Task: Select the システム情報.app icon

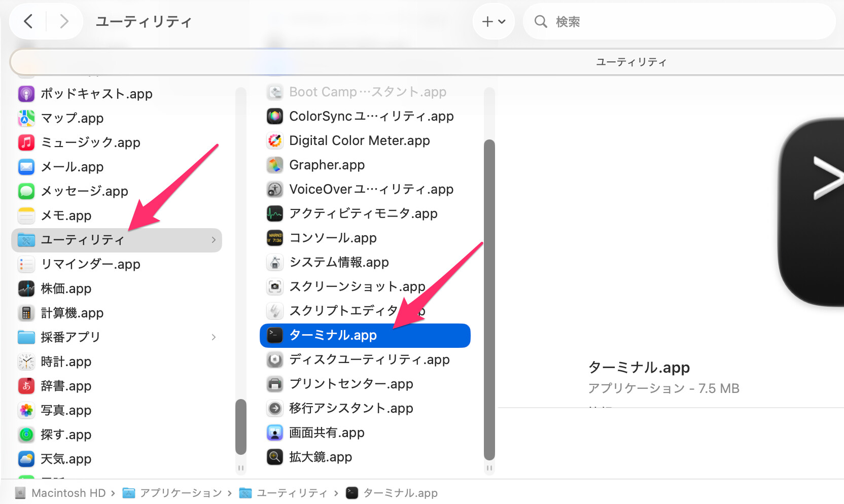Action: [x=275, y=262]
